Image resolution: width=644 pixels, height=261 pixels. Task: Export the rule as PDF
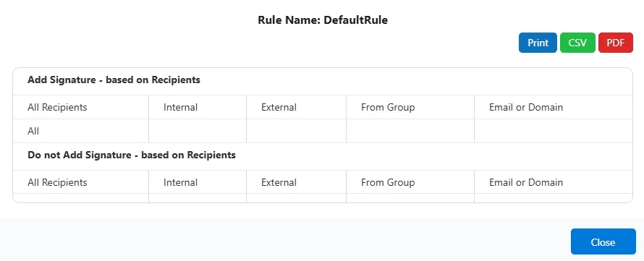[616, 43]
